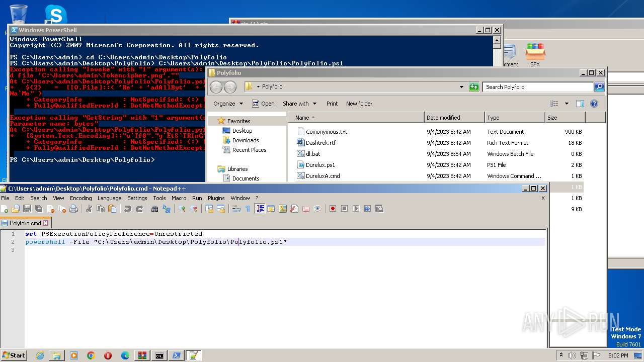Click the Copy icon in Notepad++ toolbar
644x362 pixels.
click(x=101, y=209)
